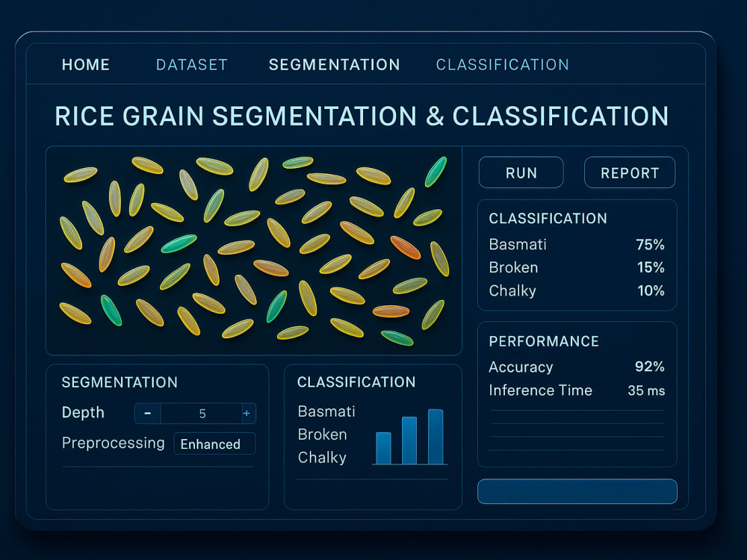Increase Depth with the plus button
The width and height of the screenshot is (747, 560).
247,414
